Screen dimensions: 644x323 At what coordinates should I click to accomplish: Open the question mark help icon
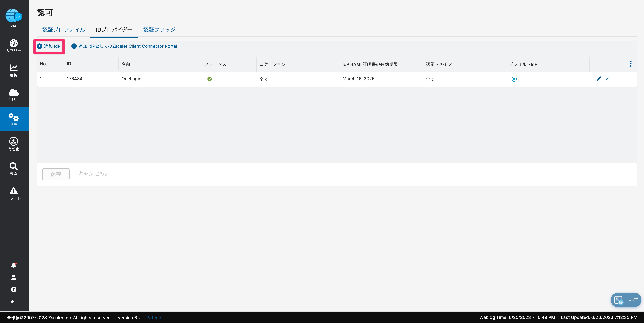tap(14, 289)
